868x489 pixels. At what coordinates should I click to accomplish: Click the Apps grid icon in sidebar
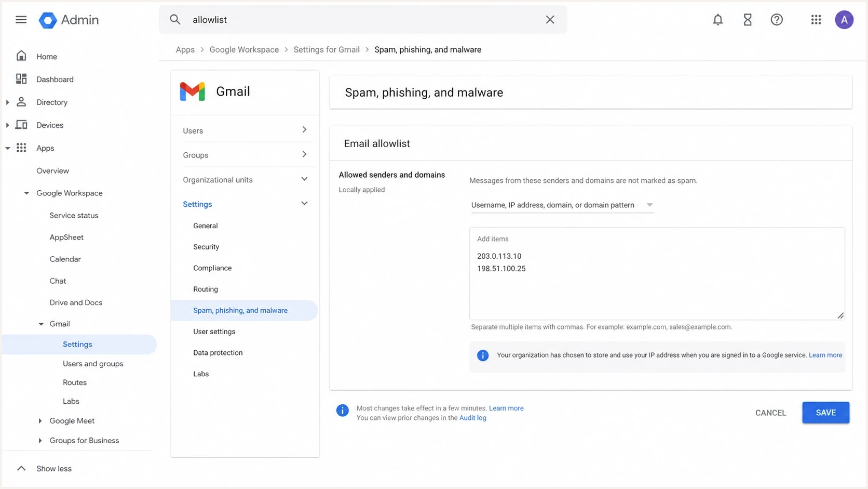click(x=21, y=148)
